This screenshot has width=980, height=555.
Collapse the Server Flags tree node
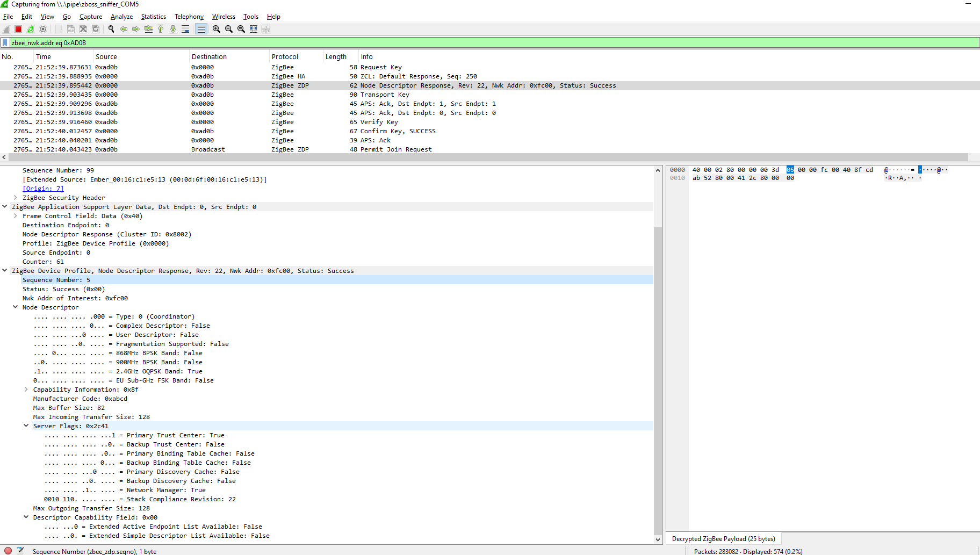26,426
